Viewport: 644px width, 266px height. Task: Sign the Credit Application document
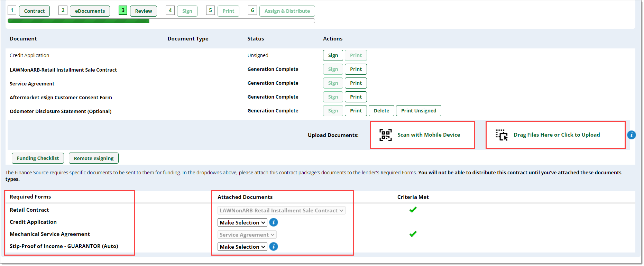coord(333,55)
